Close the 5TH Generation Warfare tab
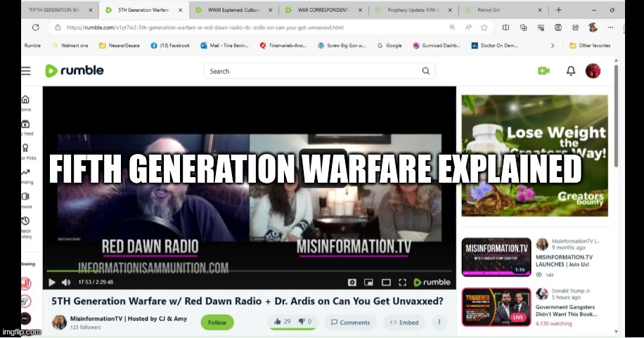The image size is (644, 338). (x=180, y=10)
